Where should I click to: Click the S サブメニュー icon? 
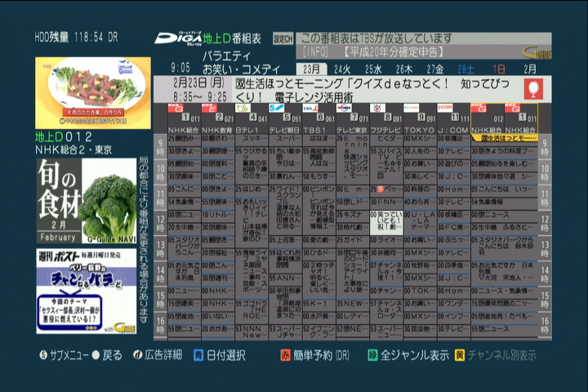pos(43,355)
